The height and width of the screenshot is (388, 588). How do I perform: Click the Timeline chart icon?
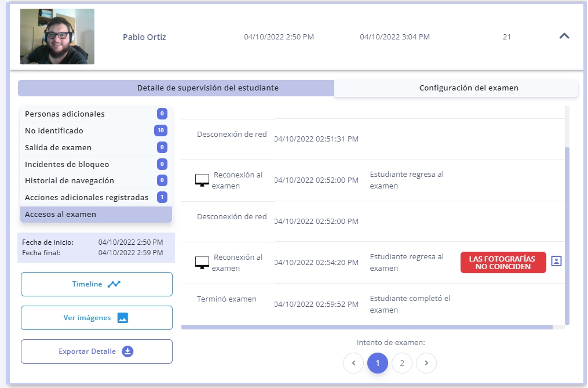(x=114, y=284)
